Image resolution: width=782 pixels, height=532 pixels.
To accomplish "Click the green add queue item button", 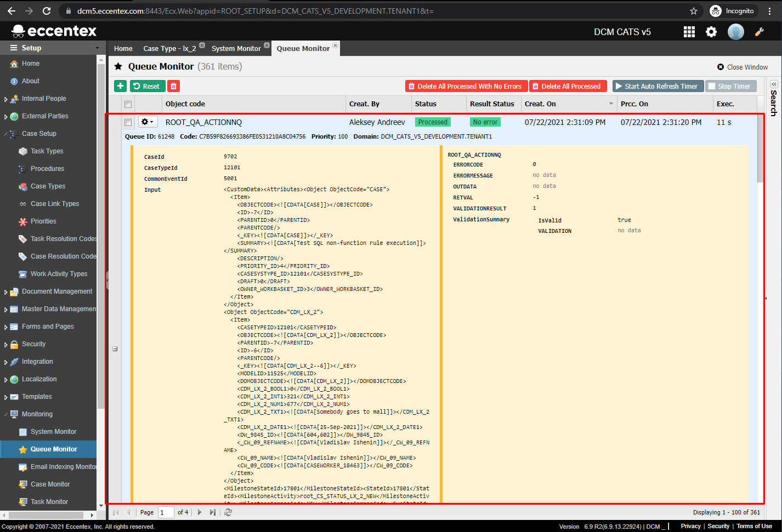I will click(120, 86).
